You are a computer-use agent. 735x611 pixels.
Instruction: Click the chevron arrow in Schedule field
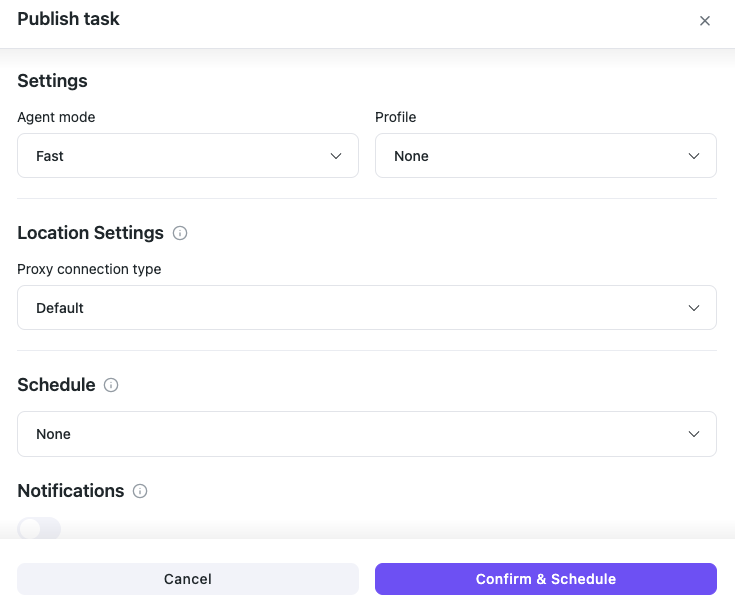[694, 434]
